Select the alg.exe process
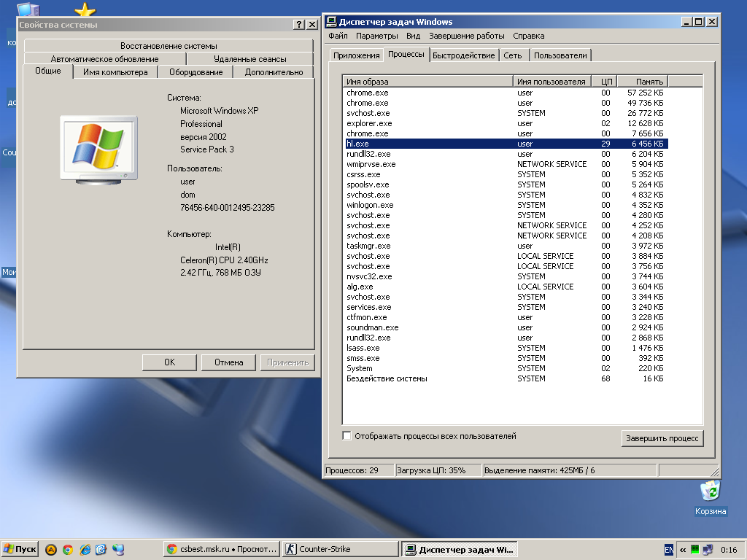The width and height of the screenshot is (747, 560). point(506,287)
